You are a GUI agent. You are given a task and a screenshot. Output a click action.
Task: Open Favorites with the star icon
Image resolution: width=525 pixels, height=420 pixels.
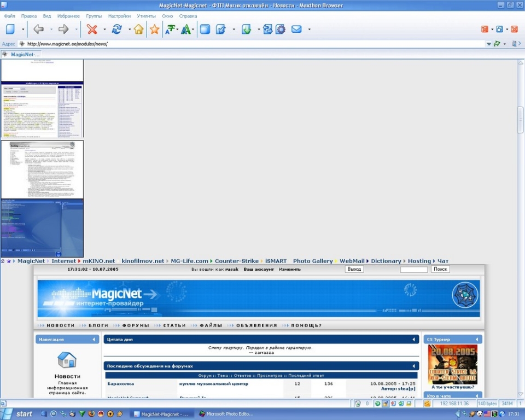pyautogui.click(x=154, y=29)
